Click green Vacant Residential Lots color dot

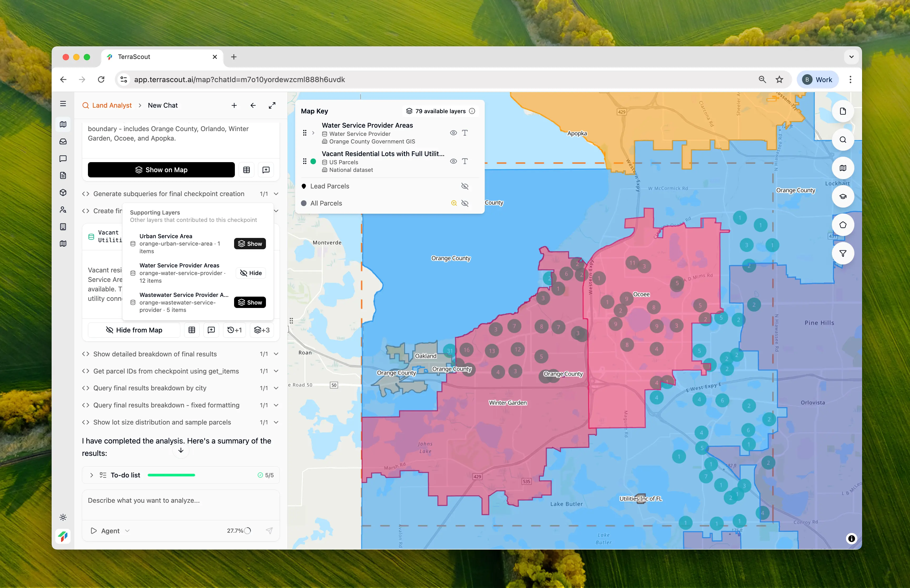pos(313,162)
